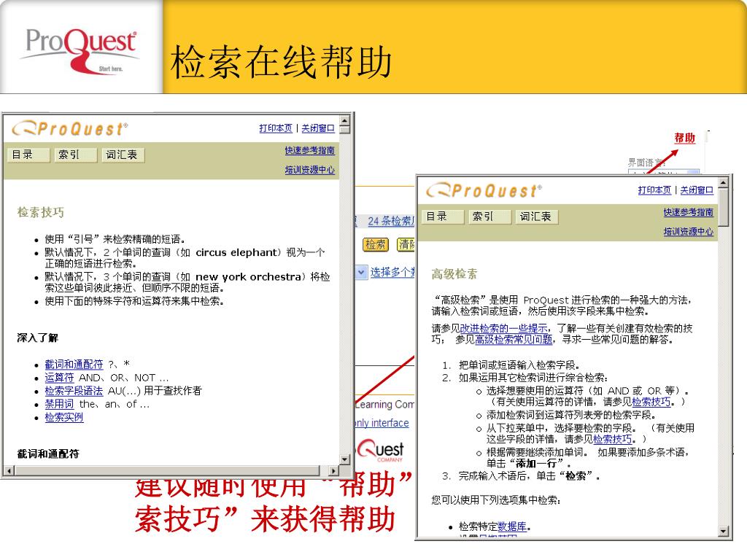Open 词汇表 tab in right help window
This screenshot has width=747, height=560.
click(x=537, y=217)
